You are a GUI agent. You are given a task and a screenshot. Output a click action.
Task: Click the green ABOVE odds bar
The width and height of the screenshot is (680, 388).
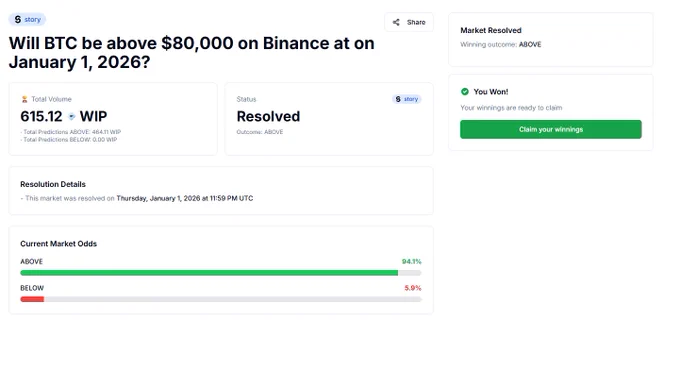[209, 273]
